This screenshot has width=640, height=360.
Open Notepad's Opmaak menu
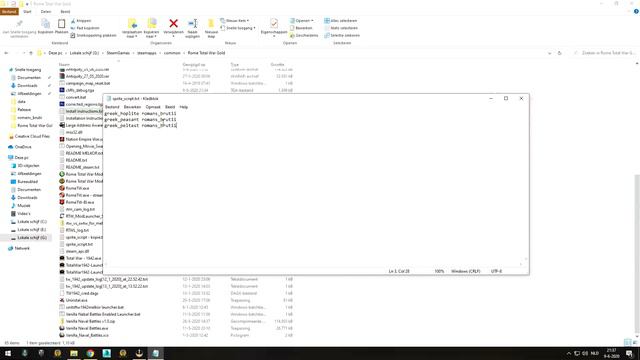click(153, 107)
